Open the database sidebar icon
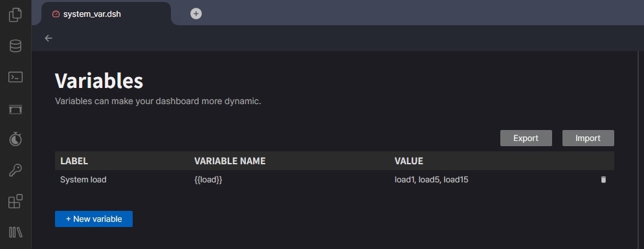 15,45
